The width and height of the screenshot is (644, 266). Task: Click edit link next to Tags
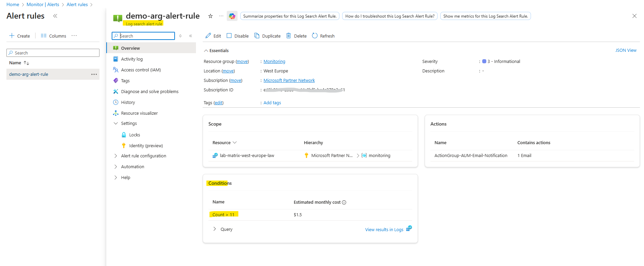point(219,103)
